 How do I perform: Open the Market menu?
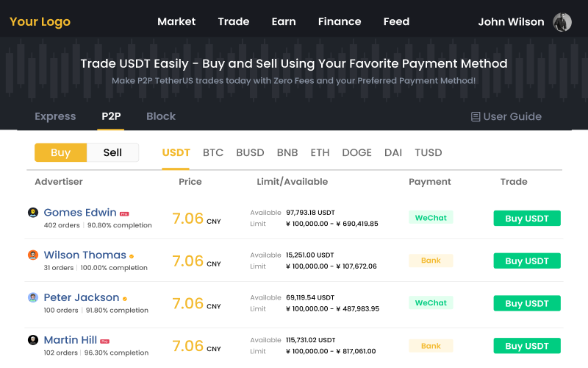coord(176,21)
